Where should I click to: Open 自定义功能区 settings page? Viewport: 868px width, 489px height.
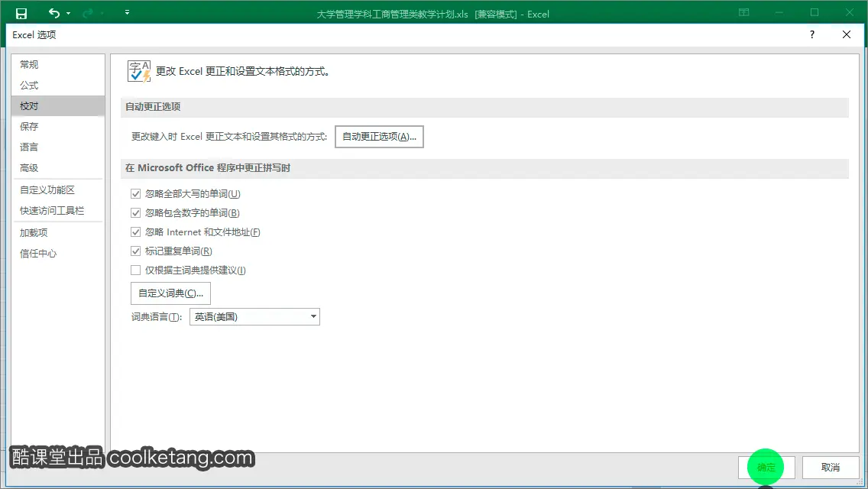[x=57, y=190]
